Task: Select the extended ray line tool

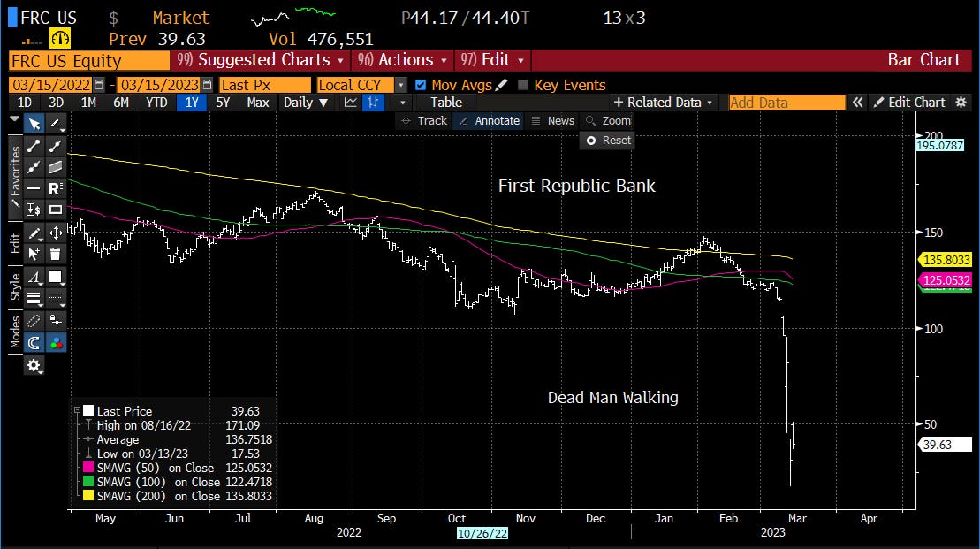Action: point(57,147)
